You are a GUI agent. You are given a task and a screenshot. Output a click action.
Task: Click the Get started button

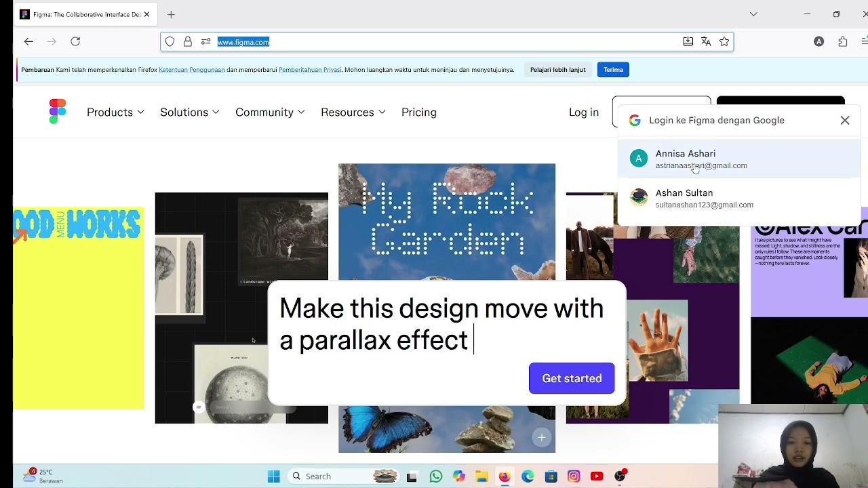click(572, 378)
